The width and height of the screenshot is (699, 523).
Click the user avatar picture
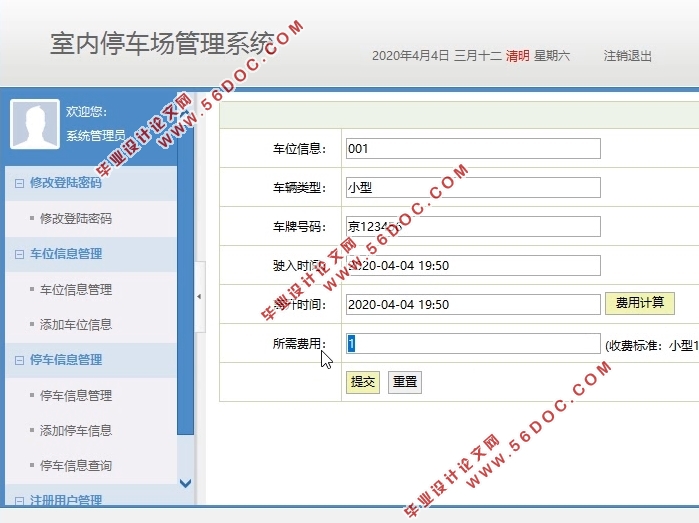point(35,124)
